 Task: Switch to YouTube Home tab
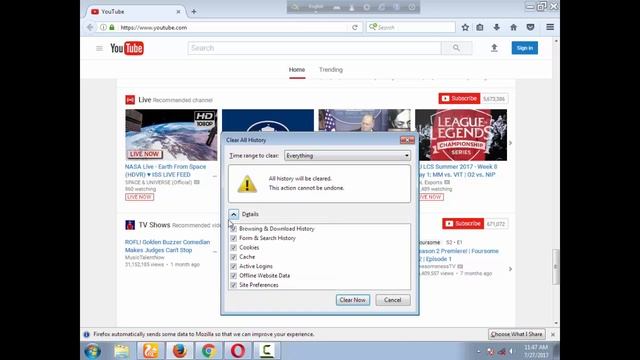click(x=297, y=70)
